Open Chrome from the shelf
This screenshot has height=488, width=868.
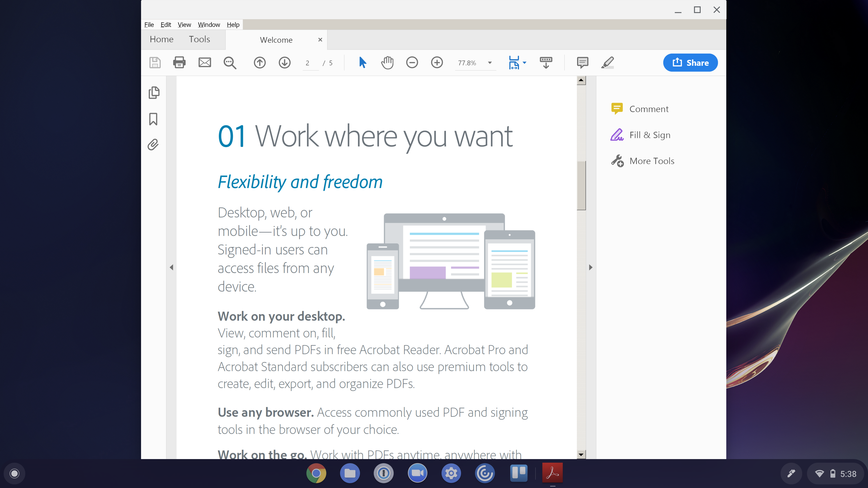pos(316,473)
